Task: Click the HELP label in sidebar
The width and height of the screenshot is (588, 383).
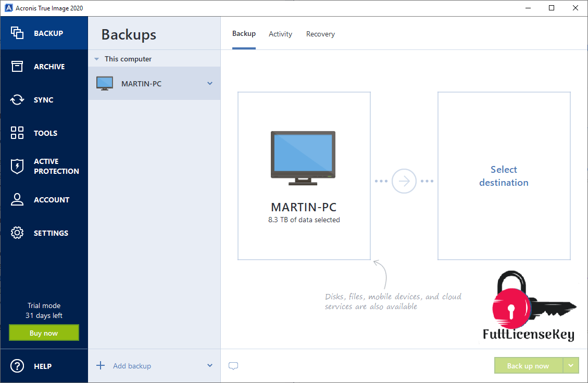Action: pyautogui.click(x=43, y=366)
